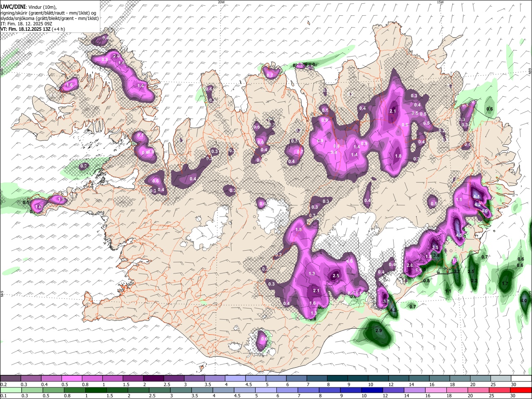This screenshot has width=532, height=399.
Task: Click the 20W longitude label
Action: 221,2
